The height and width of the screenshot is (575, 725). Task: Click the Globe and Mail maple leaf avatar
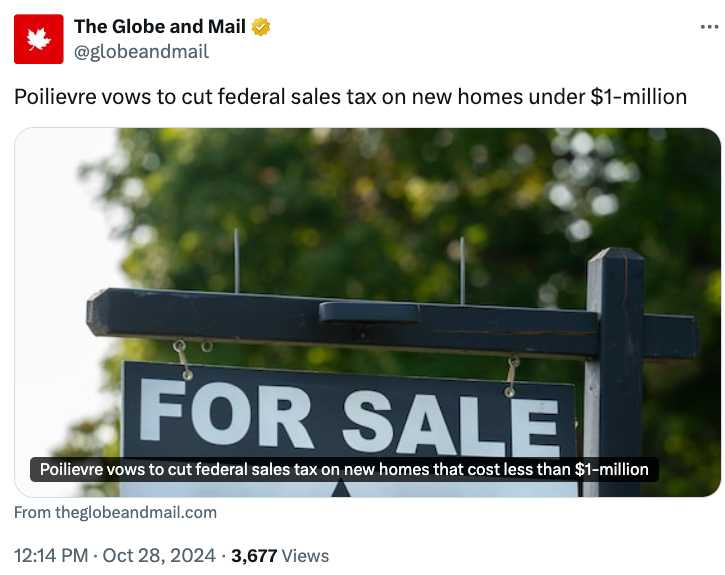(38, 39)
